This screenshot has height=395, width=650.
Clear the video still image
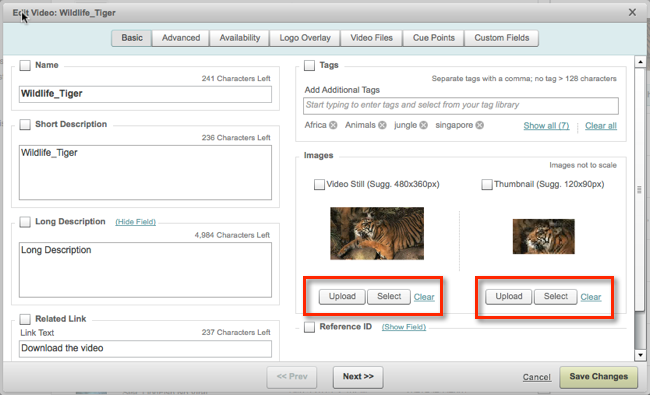point(424,297)
